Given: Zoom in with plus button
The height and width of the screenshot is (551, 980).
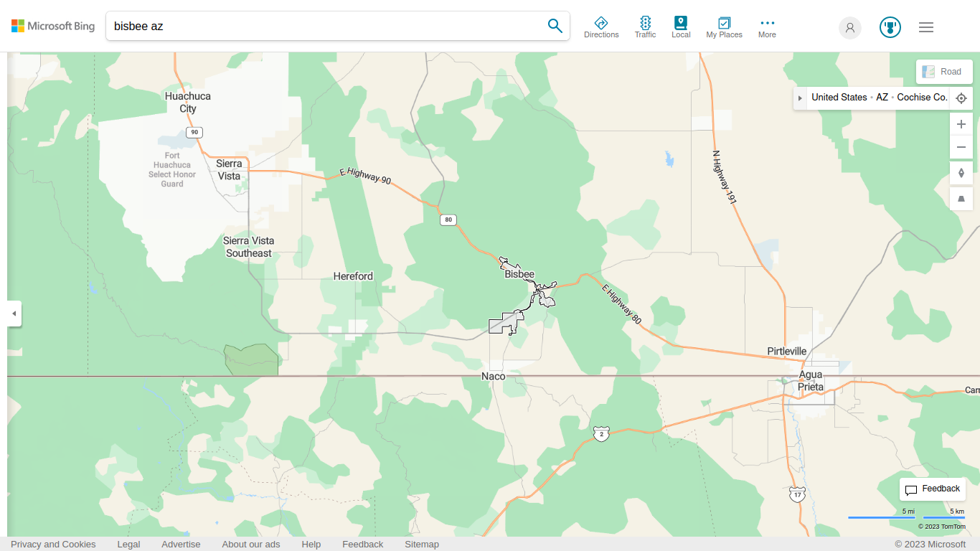Looking at the screenshot, I should (x=961, y=124).
